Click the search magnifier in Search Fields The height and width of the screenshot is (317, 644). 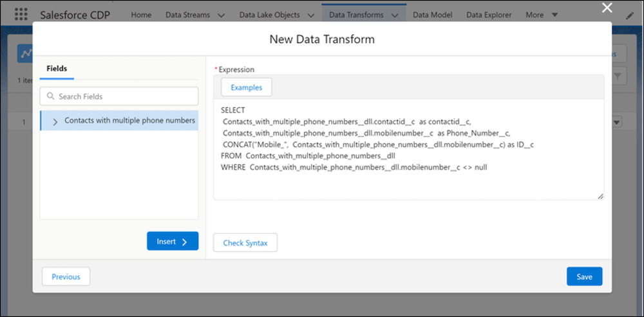pos(50,96)
